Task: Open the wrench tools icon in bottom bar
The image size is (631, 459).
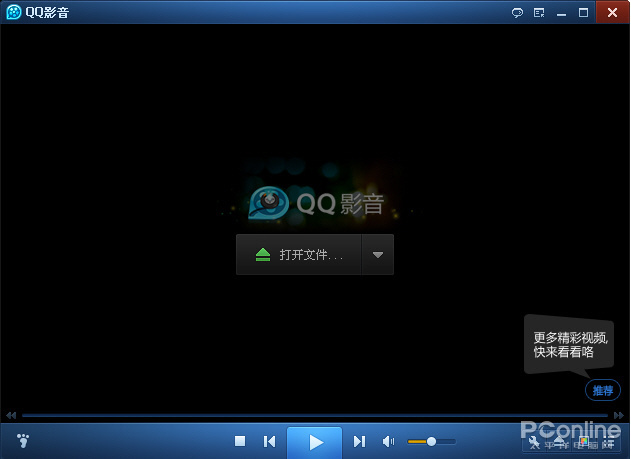Action: coord(534,441)
